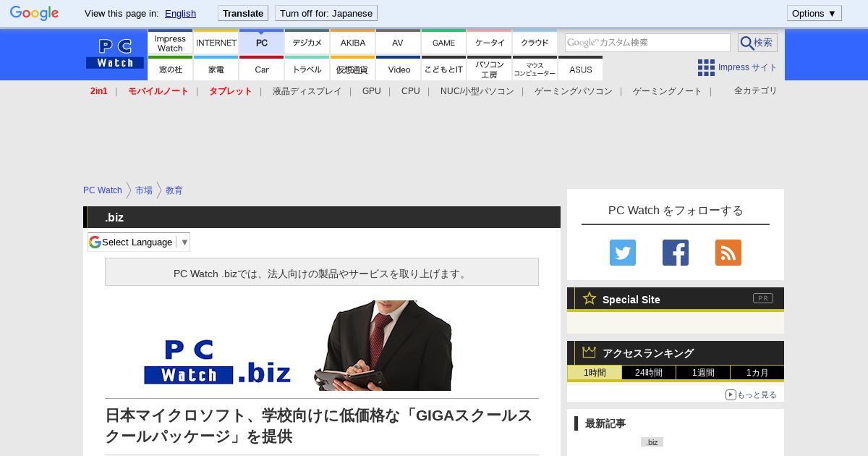Open the パソコン工房 tab
Viewport: 868px width, 456px height.
490,69
